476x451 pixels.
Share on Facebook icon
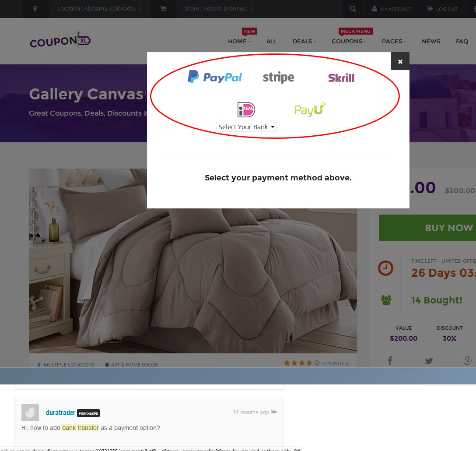click(x=390, y=361)
